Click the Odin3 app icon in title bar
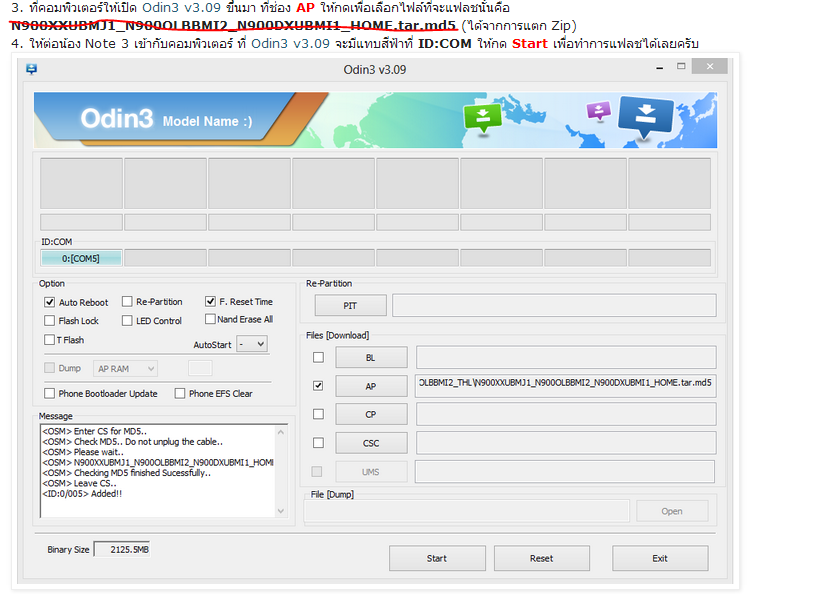 [32, 68]
